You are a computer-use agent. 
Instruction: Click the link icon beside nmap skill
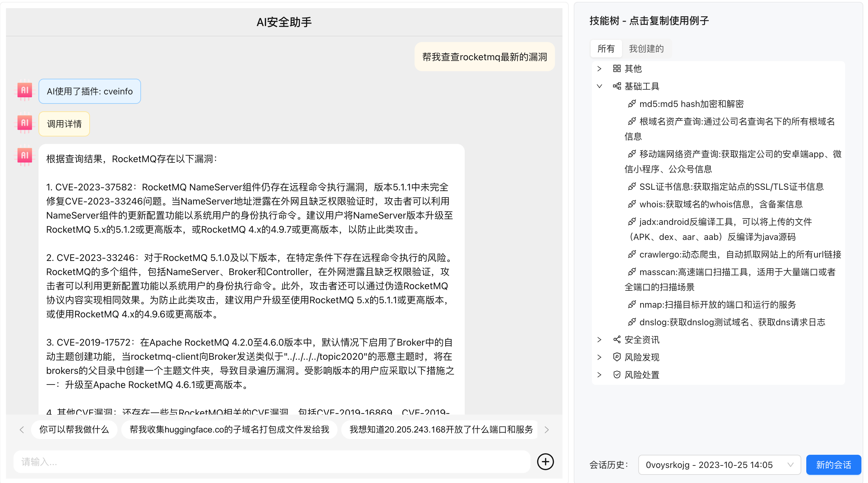(632, 305)
